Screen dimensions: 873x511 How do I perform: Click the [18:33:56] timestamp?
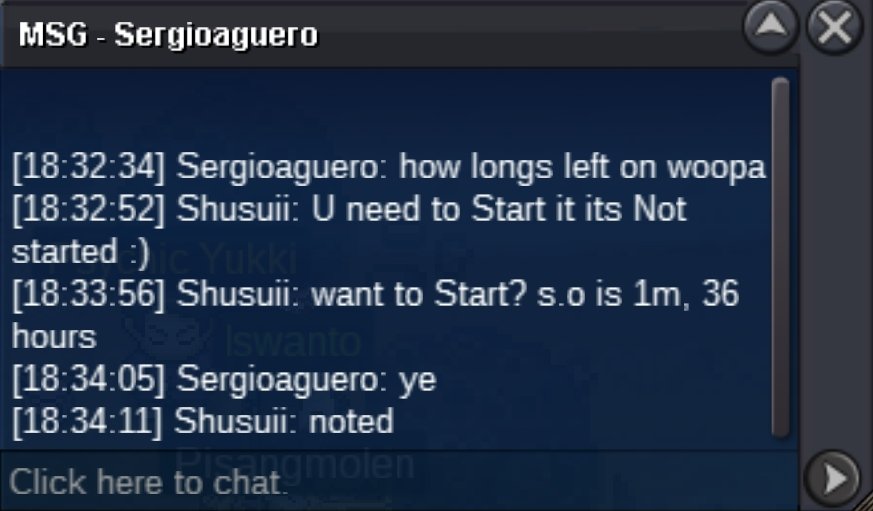[x=89, y=294]
